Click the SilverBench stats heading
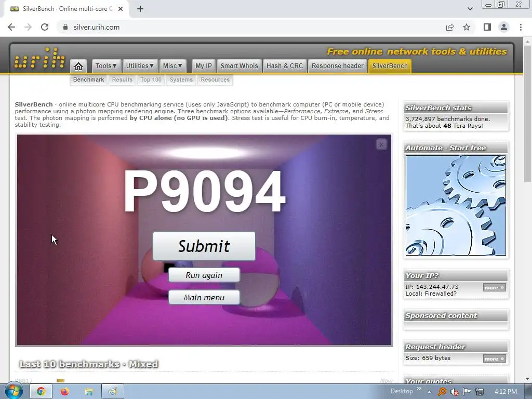This screenshot has width=532, height=399. pyautogui.click(x=438, y=108)
